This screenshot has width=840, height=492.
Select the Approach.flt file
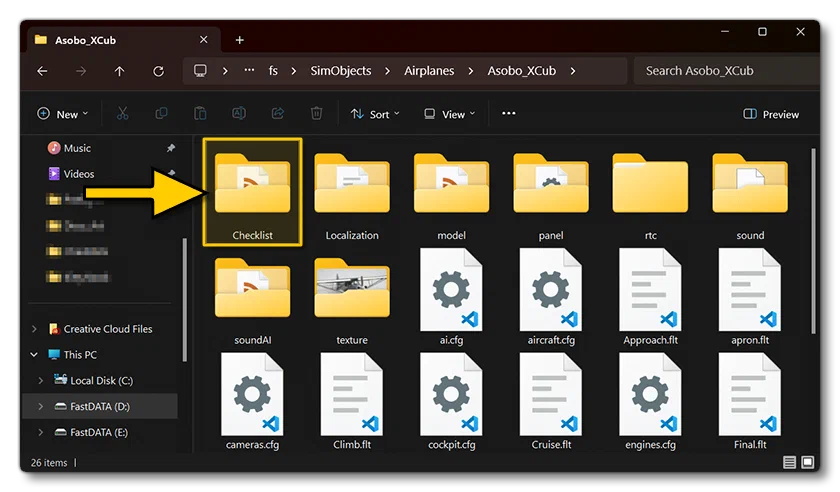[650, 296]
